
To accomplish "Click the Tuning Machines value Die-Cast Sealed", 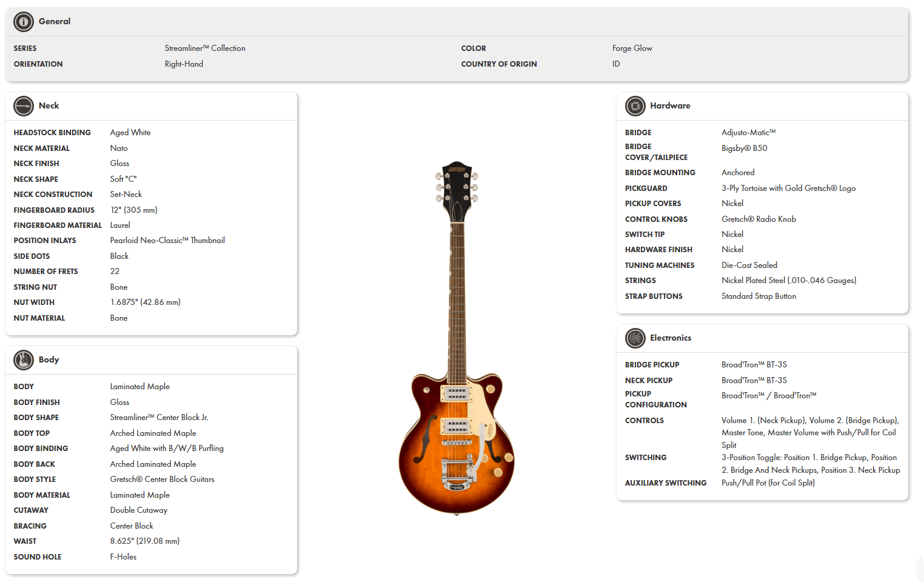I will pyautogui.click(x=749, y=265).
